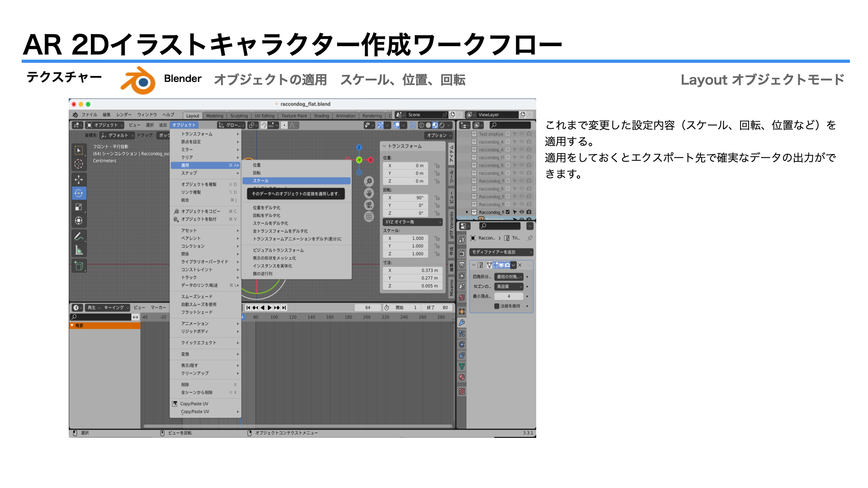Toggle snapping magnet in the header
The width and height of the screenshot is (868, 488).
(x=264, y=125)
